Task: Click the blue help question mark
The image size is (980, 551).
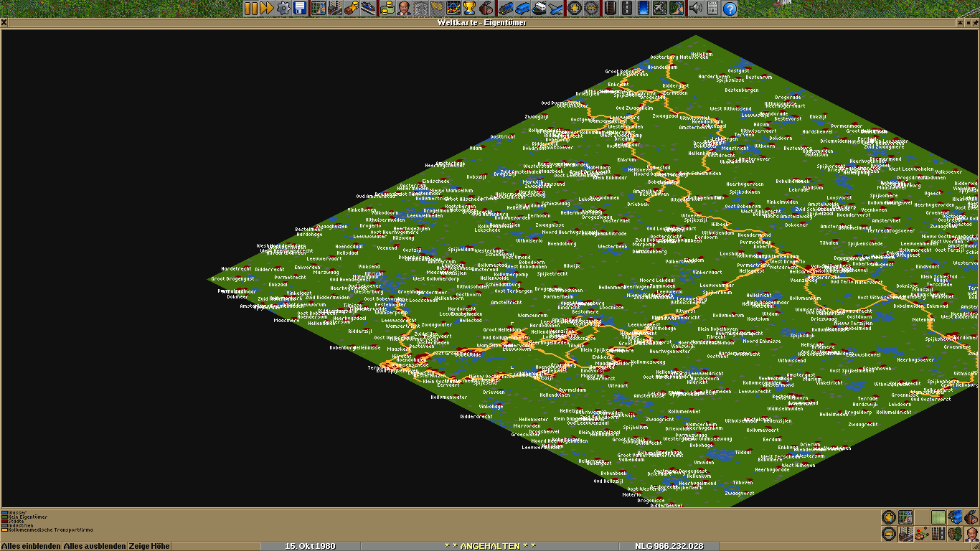Action: [730, 9]
